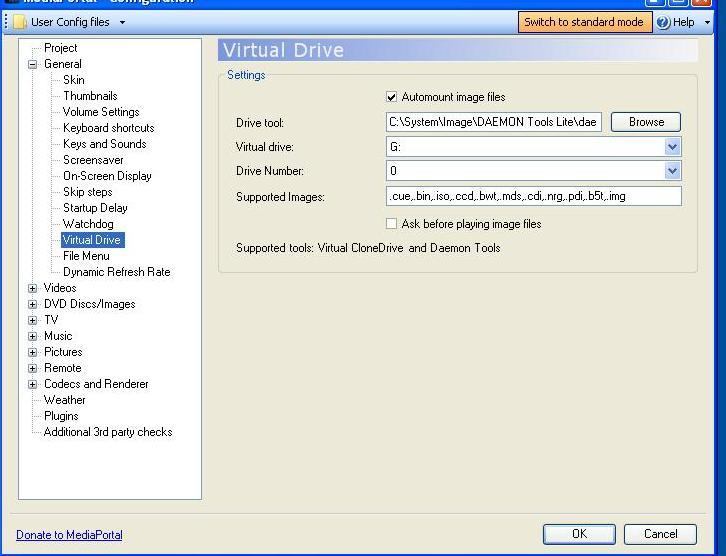
Task: Select Project in the tree
Action: click(x=61, y=48)
